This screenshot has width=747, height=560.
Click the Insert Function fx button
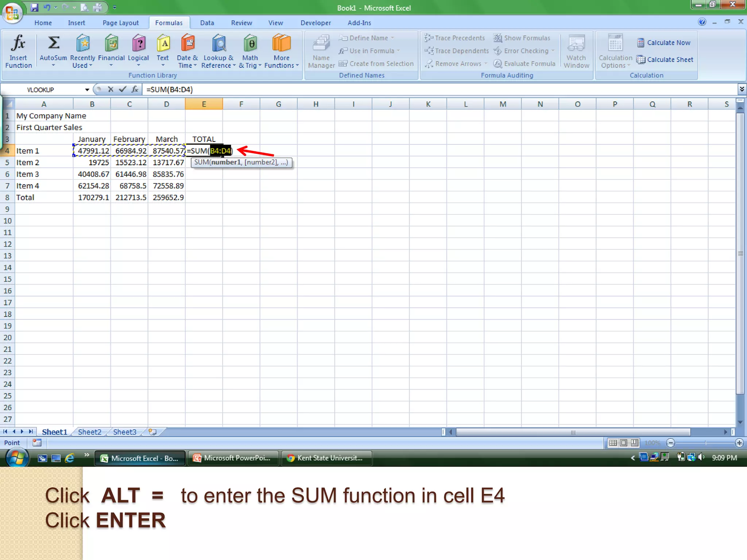point(18,51)
